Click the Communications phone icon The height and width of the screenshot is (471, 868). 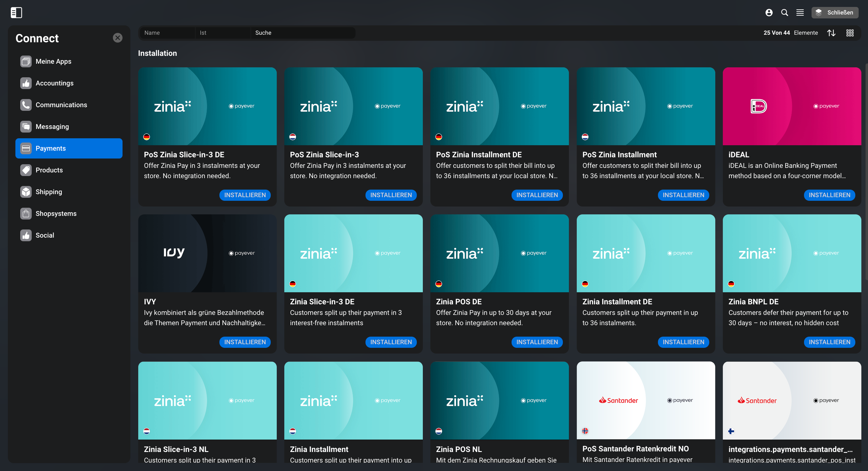26,105
